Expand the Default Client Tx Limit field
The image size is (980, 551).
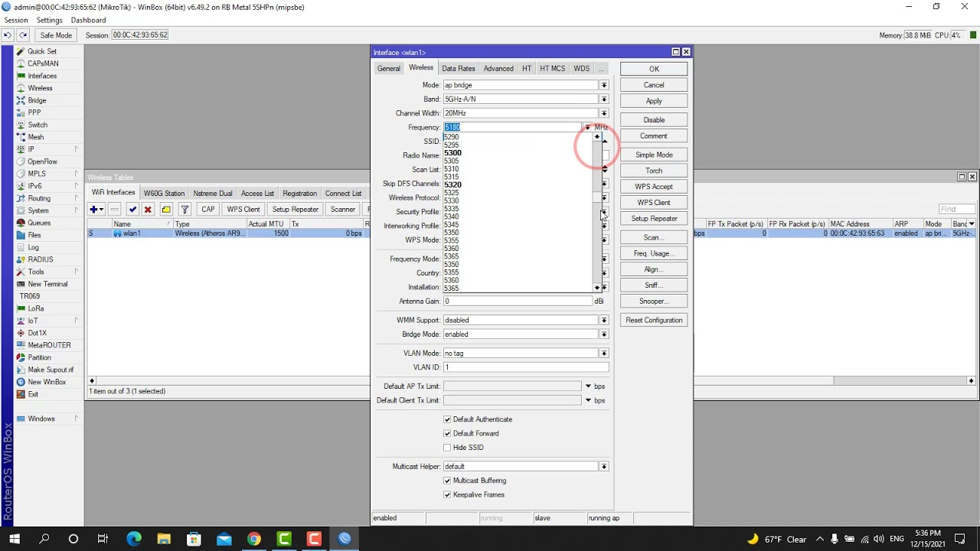[x=588, y=400]
